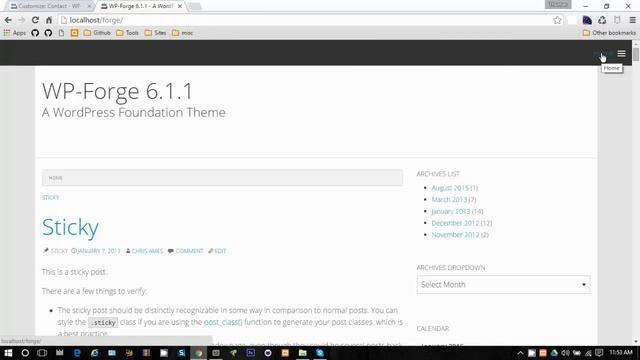Open author Chris Ames link
The height and width of the screenshot is (360, 640).
tap(147, 251)
